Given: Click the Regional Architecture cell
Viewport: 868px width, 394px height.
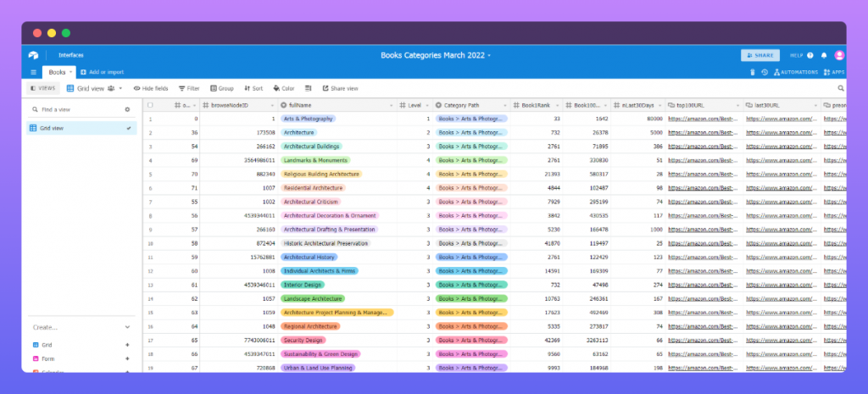Looking at the screenshot, I should pyautogui.click(x=337, y=326).
